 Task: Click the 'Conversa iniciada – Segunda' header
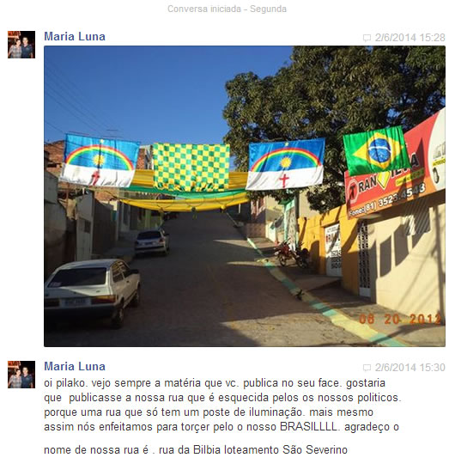(x=227, y=9)
